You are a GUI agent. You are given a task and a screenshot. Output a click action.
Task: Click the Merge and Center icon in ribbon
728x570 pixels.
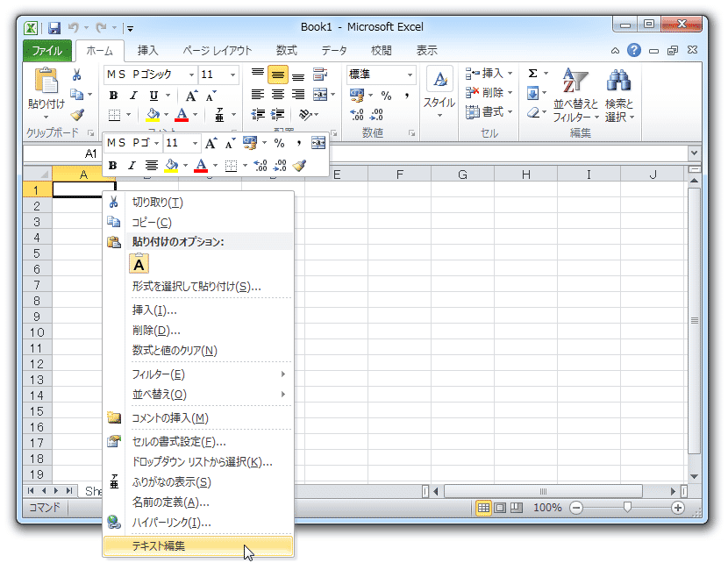click(319, 95)
